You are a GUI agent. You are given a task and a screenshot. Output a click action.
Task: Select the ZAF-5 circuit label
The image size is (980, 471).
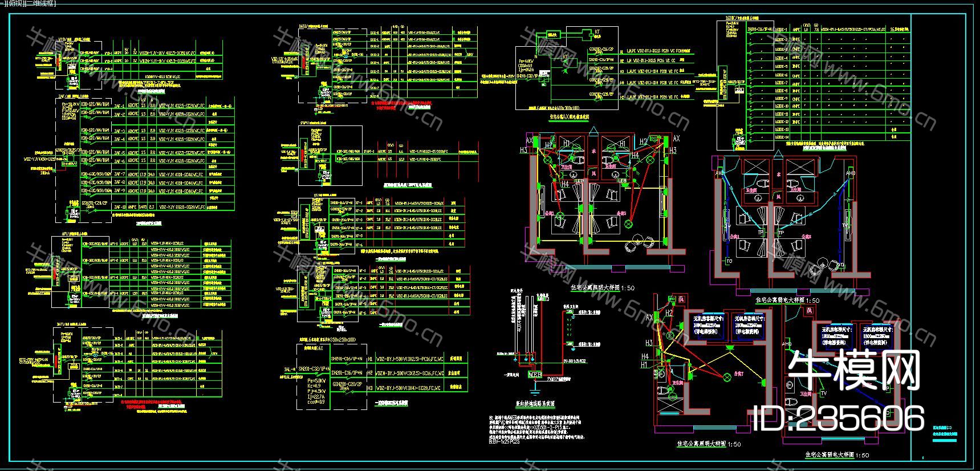(119, 153)
